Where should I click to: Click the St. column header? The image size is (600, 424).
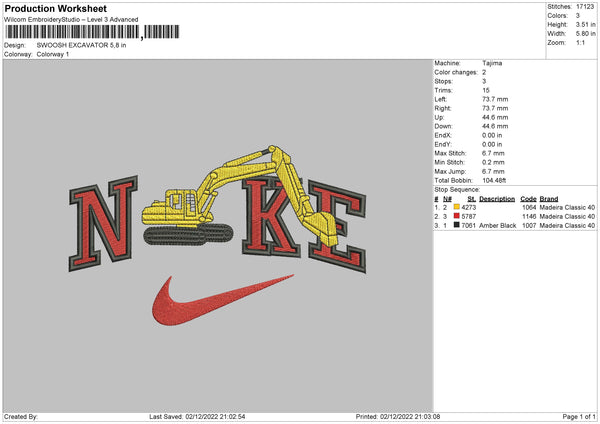(471, 199)
